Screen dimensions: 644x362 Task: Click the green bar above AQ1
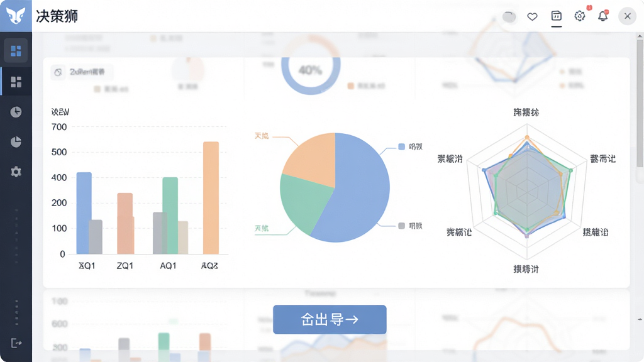click(x=170, y=216)
